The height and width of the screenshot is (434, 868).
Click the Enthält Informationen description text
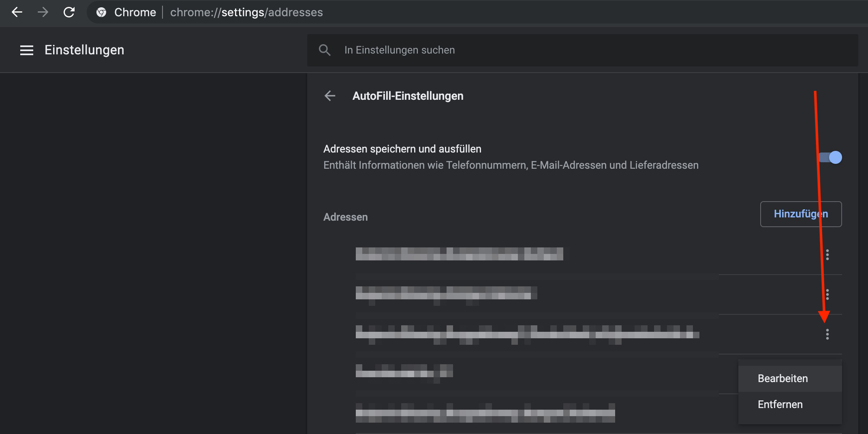(x=511, y=165)
